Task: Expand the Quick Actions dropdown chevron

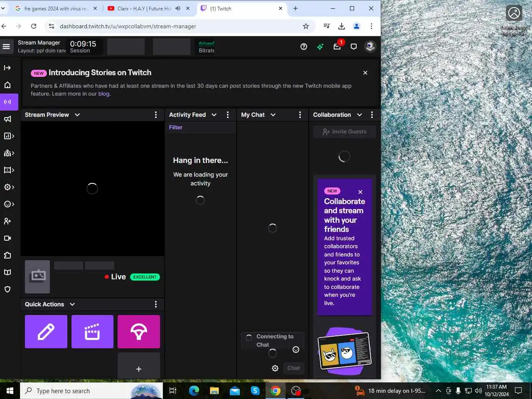Action: point(72,304)
